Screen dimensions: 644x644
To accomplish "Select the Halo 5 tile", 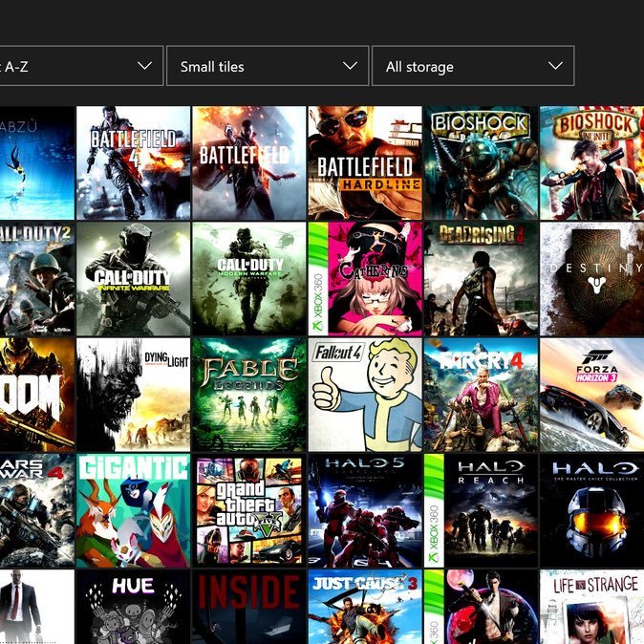I will [365, 510].
